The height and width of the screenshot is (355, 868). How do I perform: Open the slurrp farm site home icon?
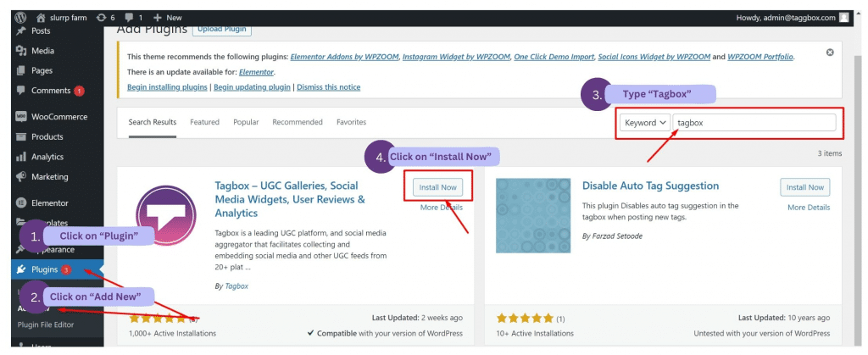click(x=40, y=17)
